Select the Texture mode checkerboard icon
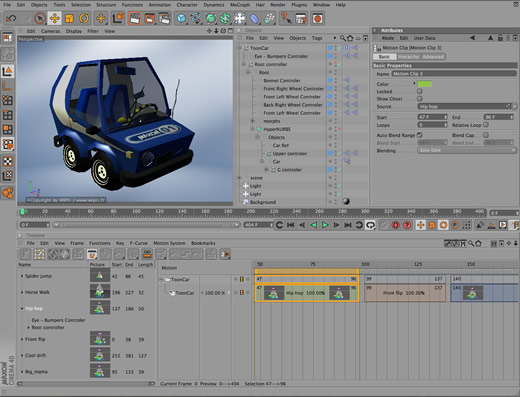The image size is (520, 397). [8, 161]
